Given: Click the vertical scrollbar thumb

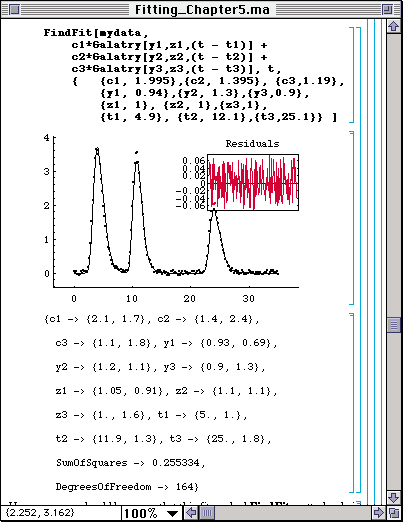Looking at the screenshot, I should click(x=394, y=325).
